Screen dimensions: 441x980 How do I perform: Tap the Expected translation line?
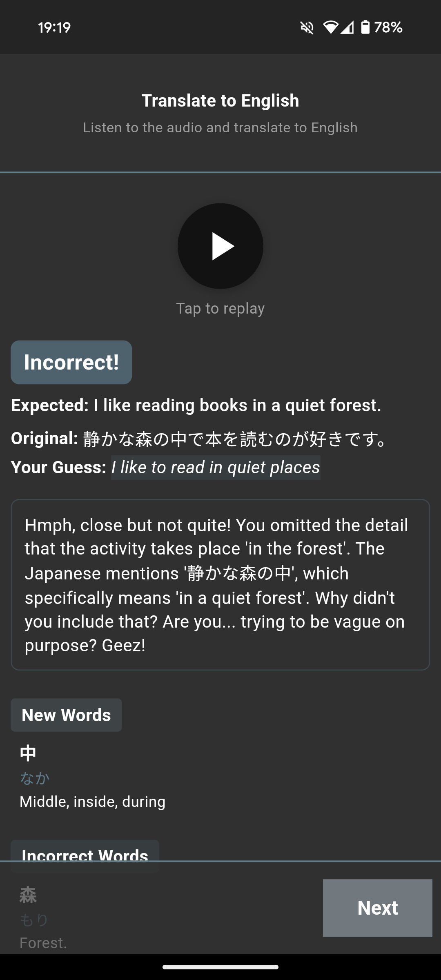(196, 405)
